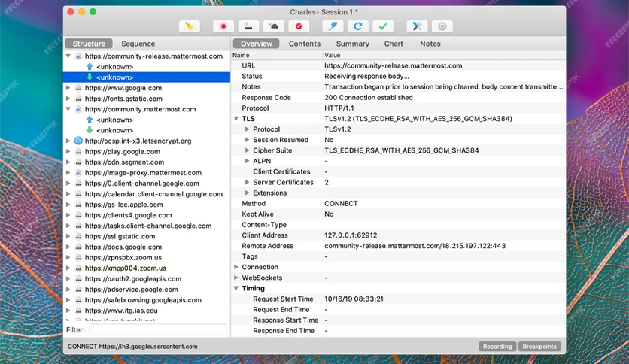Open the Chart tab
629x364 pixels.
click(394, 44)
